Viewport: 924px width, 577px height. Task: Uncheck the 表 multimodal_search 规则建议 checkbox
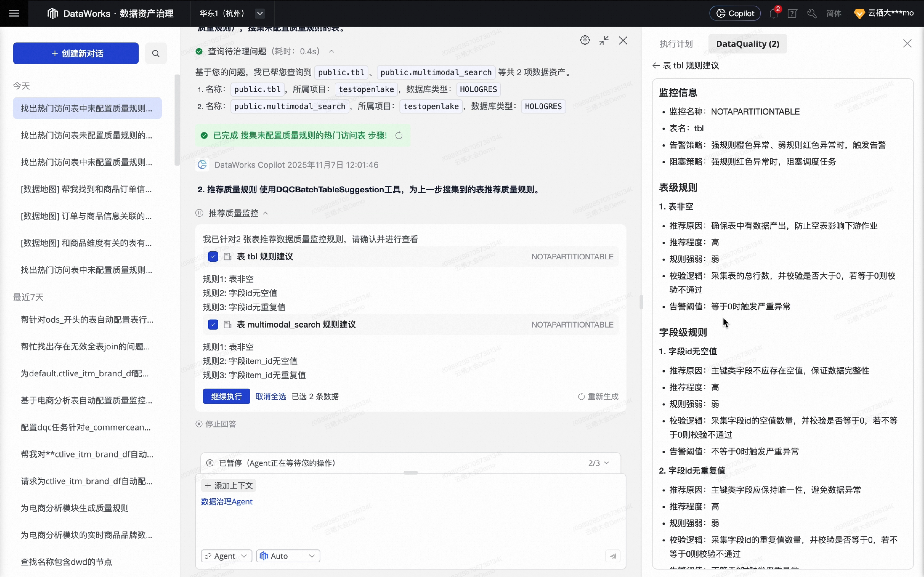[213, 324]
